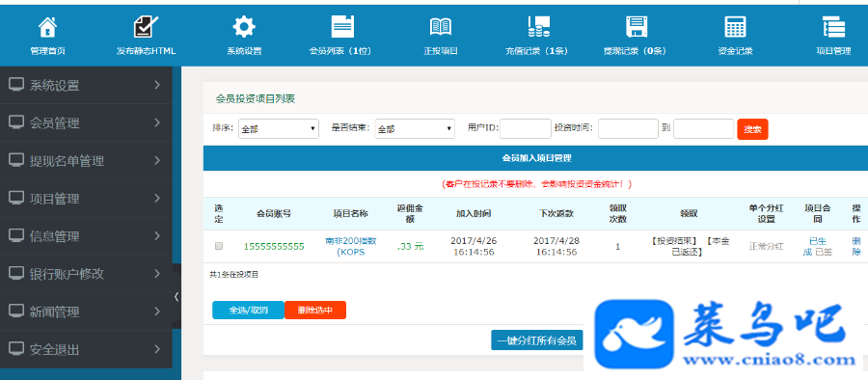Expand 提现名单管理 sidebar section
Image resolution: width=868 pixels, height=380 pixels.
coord(87,161)
